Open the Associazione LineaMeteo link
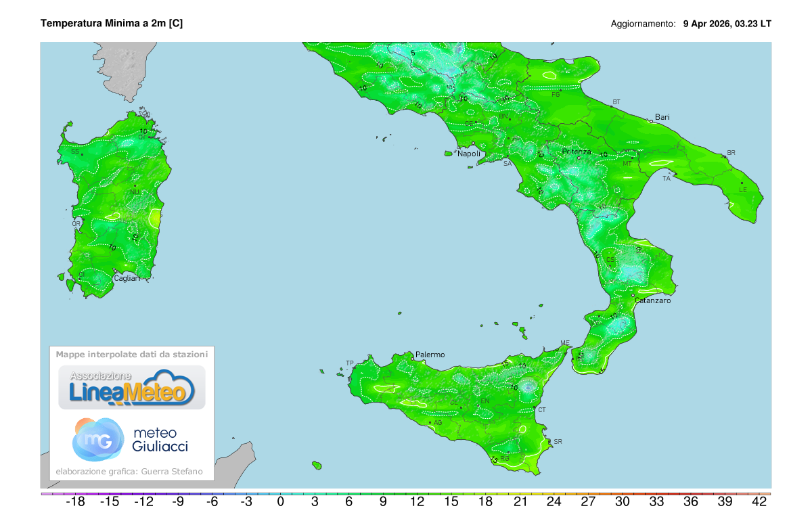The height and width of the screenshot is (521, 812). coord(132,386)
